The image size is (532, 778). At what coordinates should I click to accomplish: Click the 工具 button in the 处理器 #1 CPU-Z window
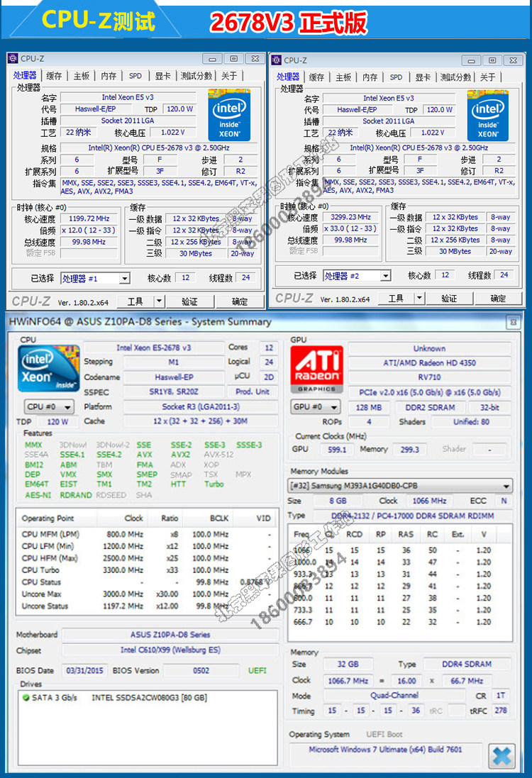(135, 301)
